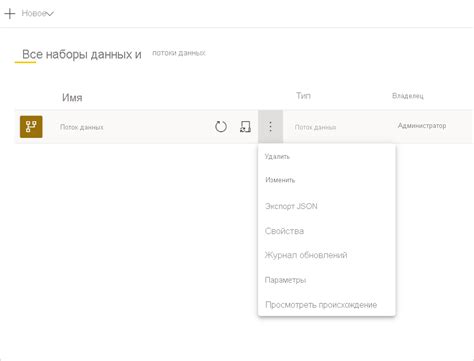Sort by the Имя column header
The image size is (474, 361).
tap(72, 98)
